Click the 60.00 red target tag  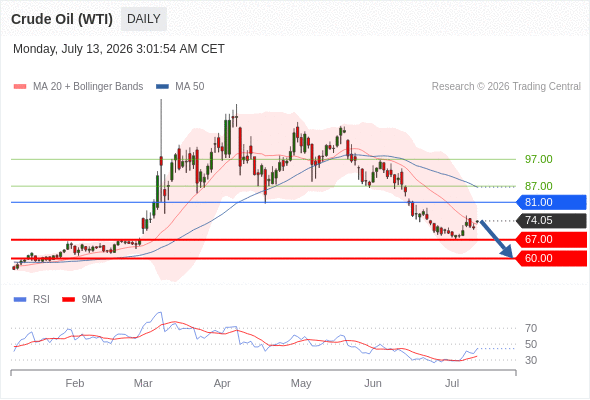551,259
